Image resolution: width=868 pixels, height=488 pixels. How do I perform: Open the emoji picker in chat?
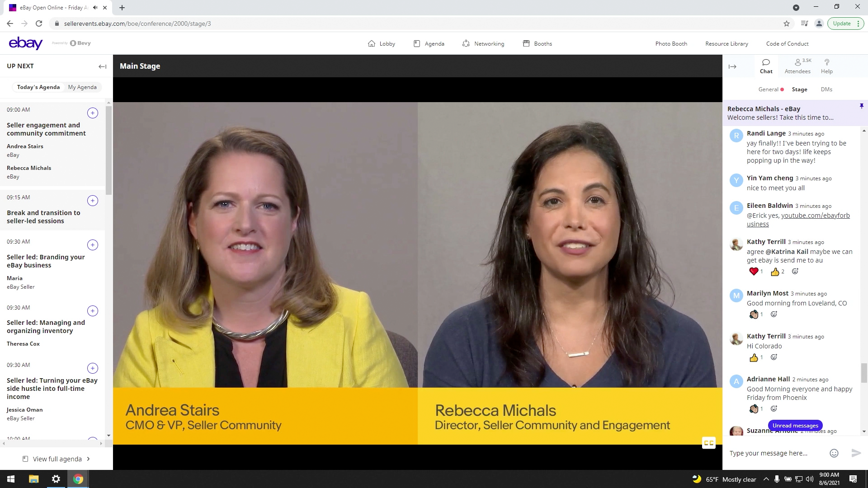coord(834,453)
